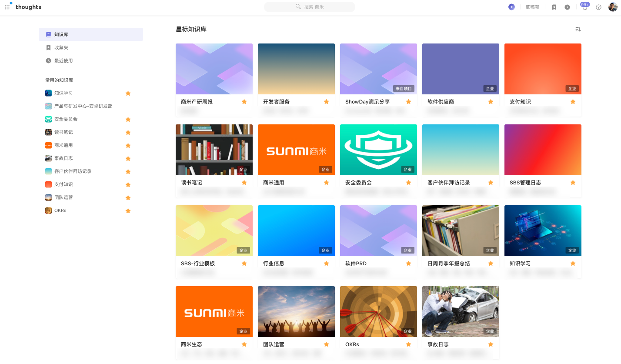This screenshot has height=364, width=621.
Task: Open the app grid launcher icon
Action: pyautogui.click(x=7, y=7)
